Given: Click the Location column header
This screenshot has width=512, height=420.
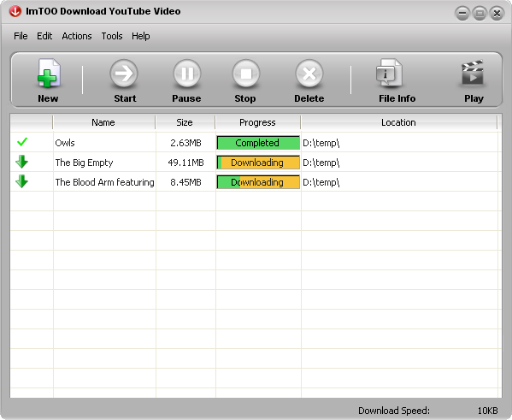Looking at the screenshot, I should [398, 122].
